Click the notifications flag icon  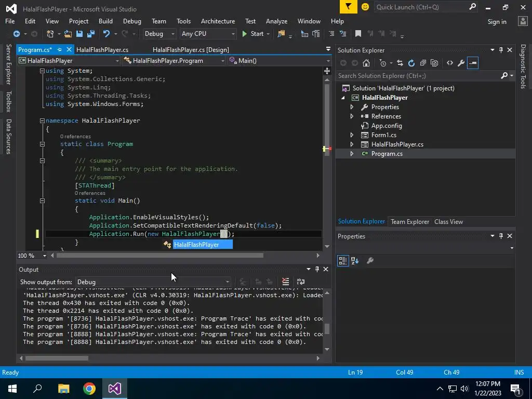point(349,7)
